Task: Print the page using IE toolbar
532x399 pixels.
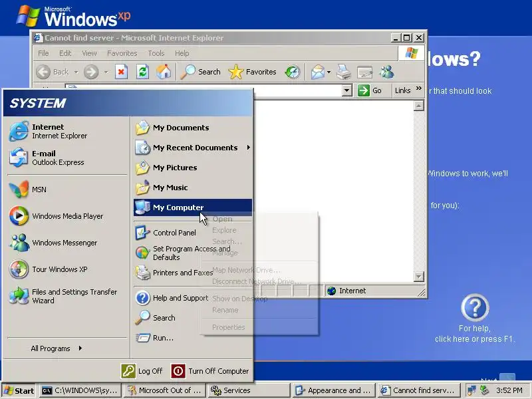Action: 344,72
